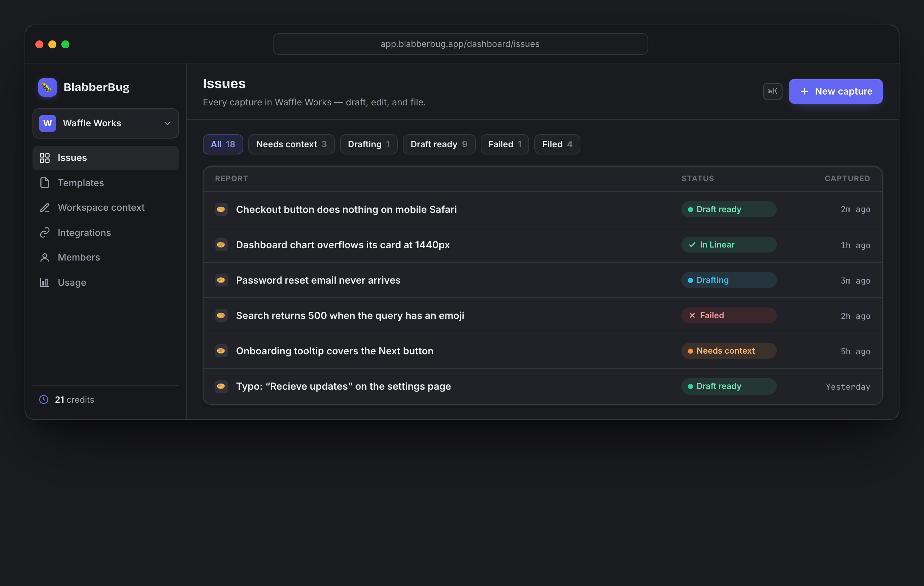Click the credits clock icon
The image size is (924, 586).
tap(44, 399)
